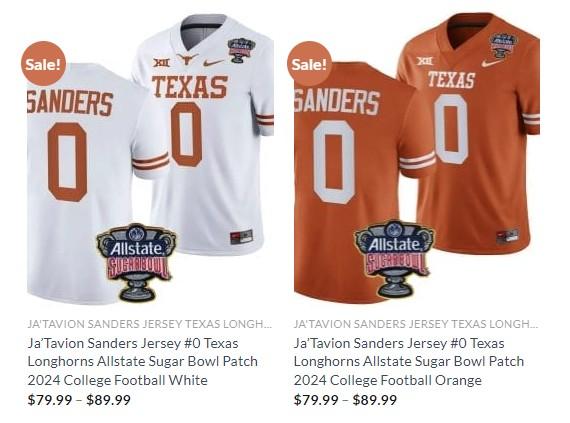Open the College Football White jersey title link
The height and width of the screenshot is (423, 570).
coord(142,362)
